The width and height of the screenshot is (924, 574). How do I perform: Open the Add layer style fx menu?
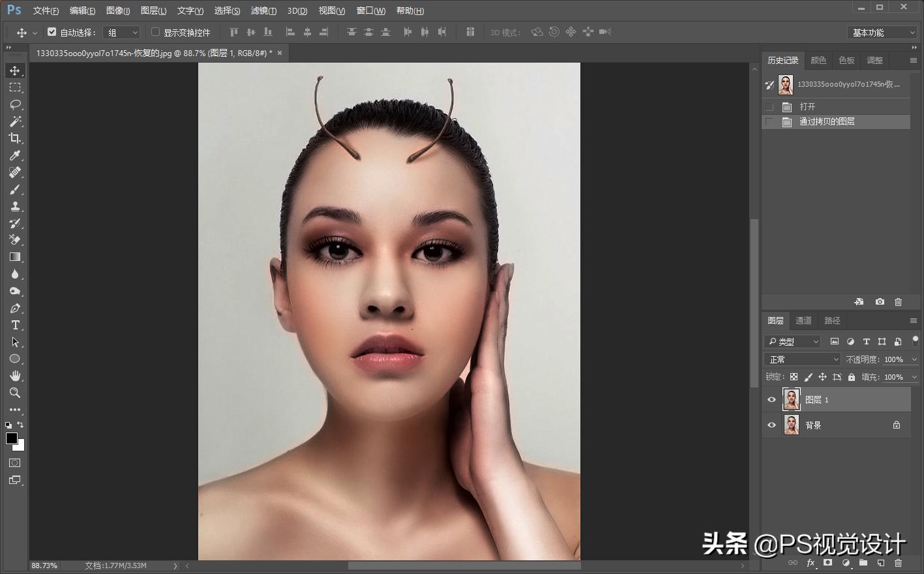click(x=811, y=562)
